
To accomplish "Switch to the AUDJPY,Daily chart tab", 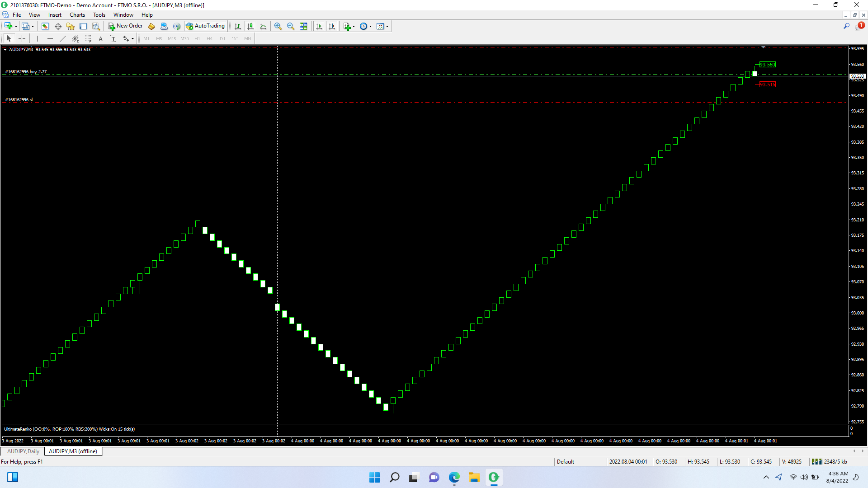I will (x=24, y=451).
